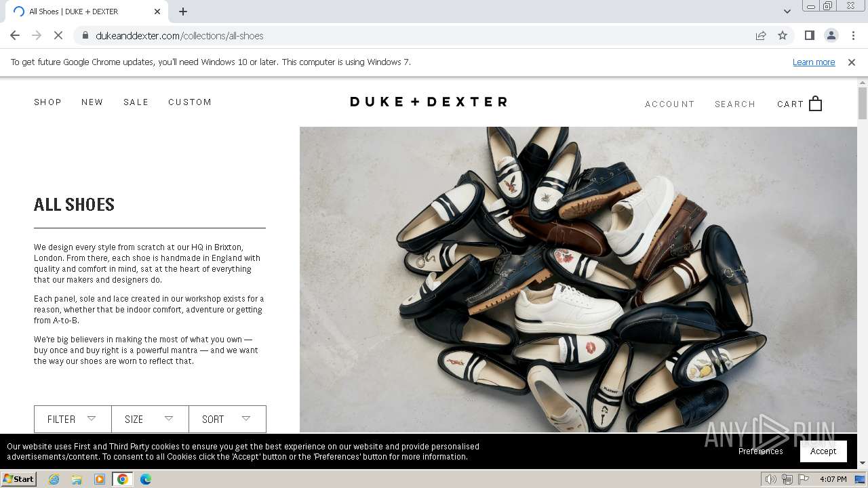Image resolution: width=868 pixels, height=488 pixels.
Task: Expand the tab search dropdown
Action: (787, 12)
